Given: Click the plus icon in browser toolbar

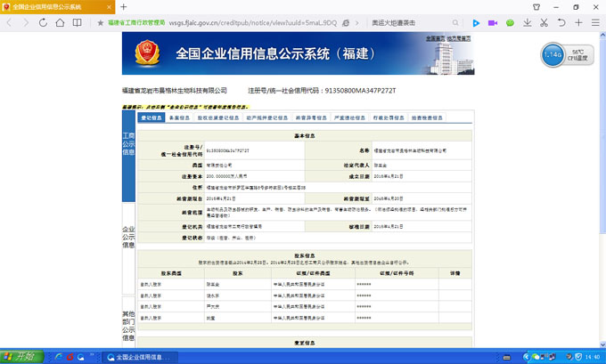Looking at the screenshot, I should [578, 23].
